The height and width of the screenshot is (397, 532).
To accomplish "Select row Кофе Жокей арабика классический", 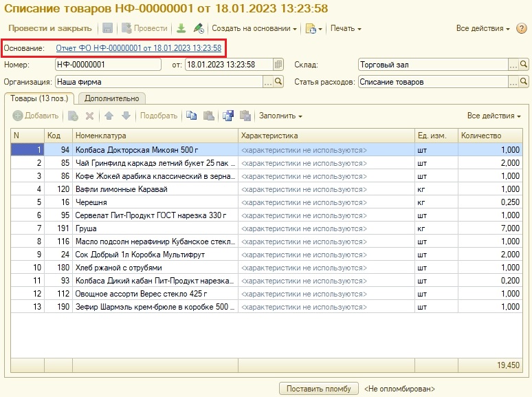I will click(266, 176).
